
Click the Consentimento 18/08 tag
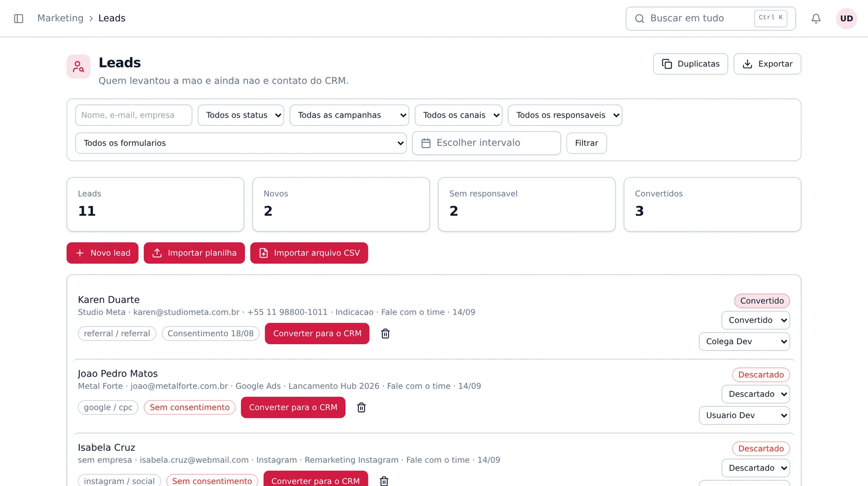click(x=211, y=334)
